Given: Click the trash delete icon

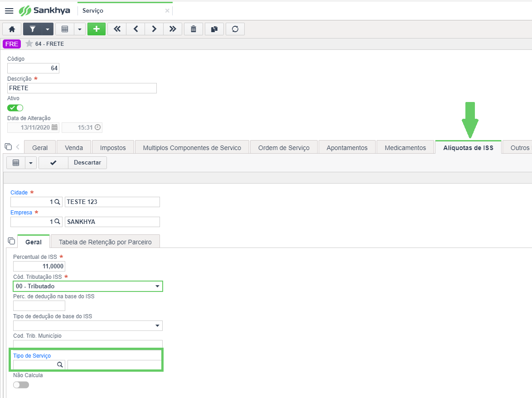Looking at the screenshot, I should pyautogui.click(x=193, y=29).
